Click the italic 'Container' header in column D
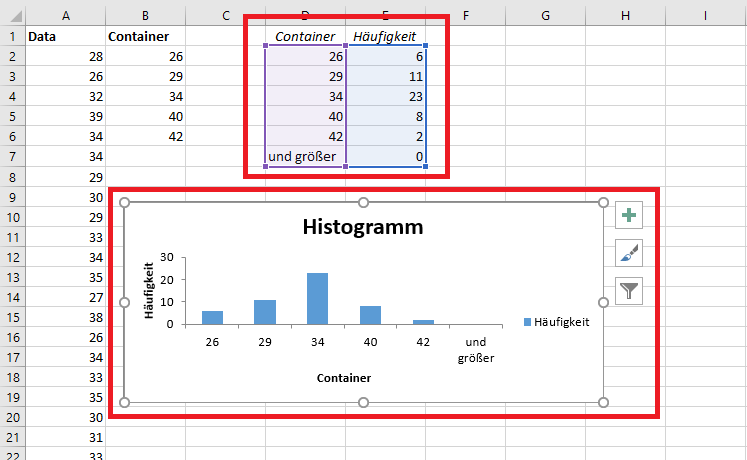Screen dimensions: 747x460 pos(305,36)
